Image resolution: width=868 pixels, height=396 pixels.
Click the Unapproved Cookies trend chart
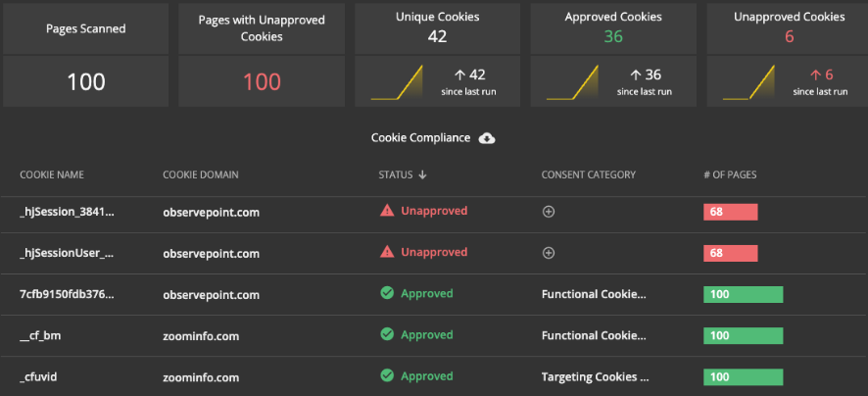click(x=748, y=82)
